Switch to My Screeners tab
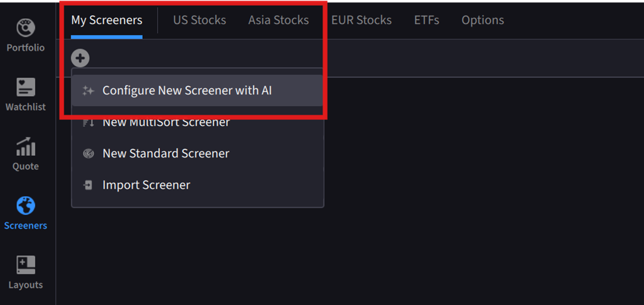644x305 pixels. [107, 20]
